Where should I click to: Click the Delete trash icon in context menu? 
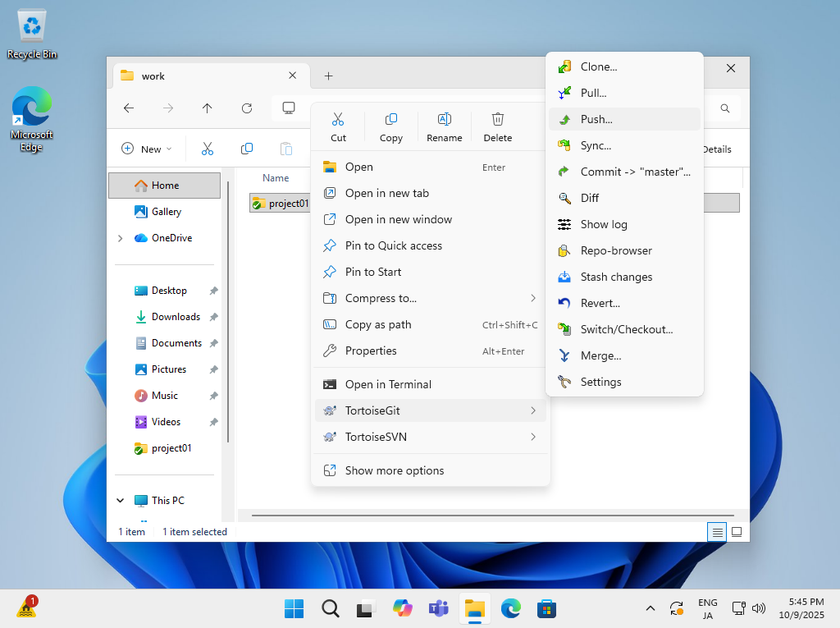pos(497,119)
